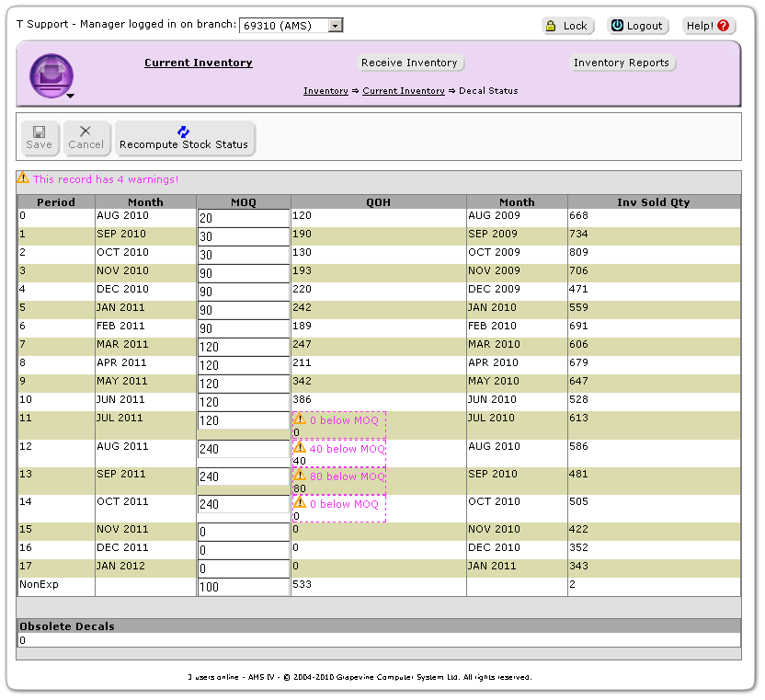Click the Current Inventory heading link
Screen dimensions: 765x700
(x=198, y=63)
